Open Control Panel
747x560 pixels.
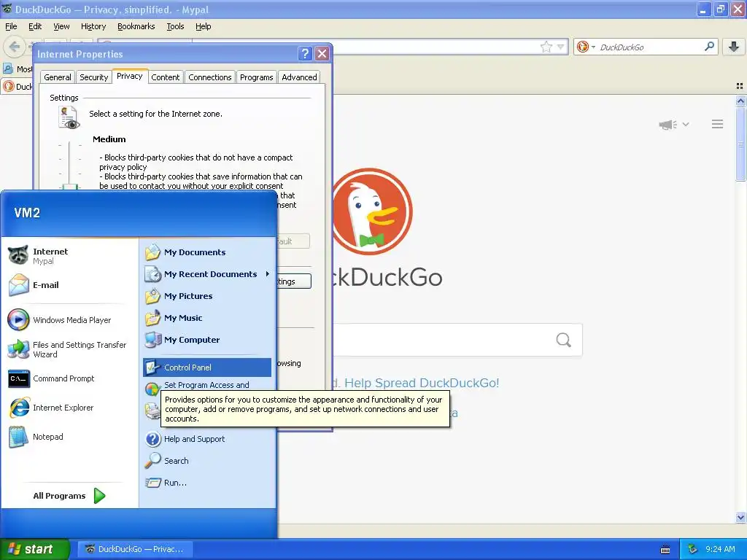tap(207, 367)
